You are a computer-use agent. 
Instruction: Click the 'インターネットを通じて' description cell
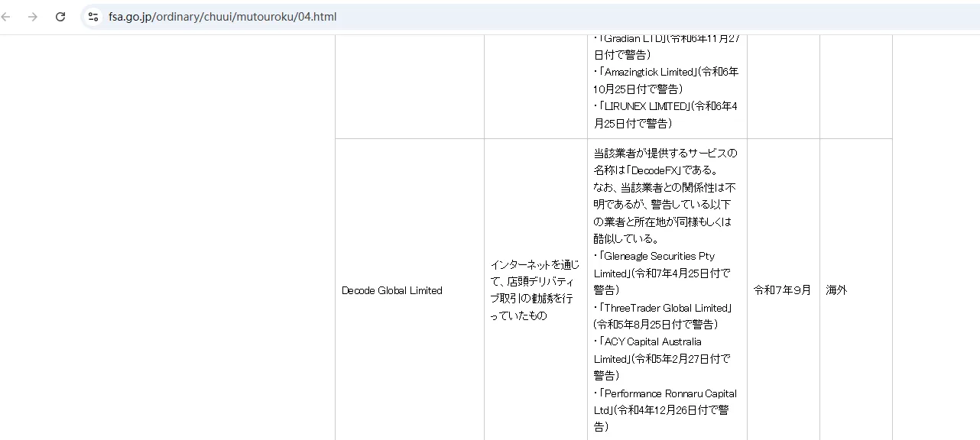tap(535, 290)
